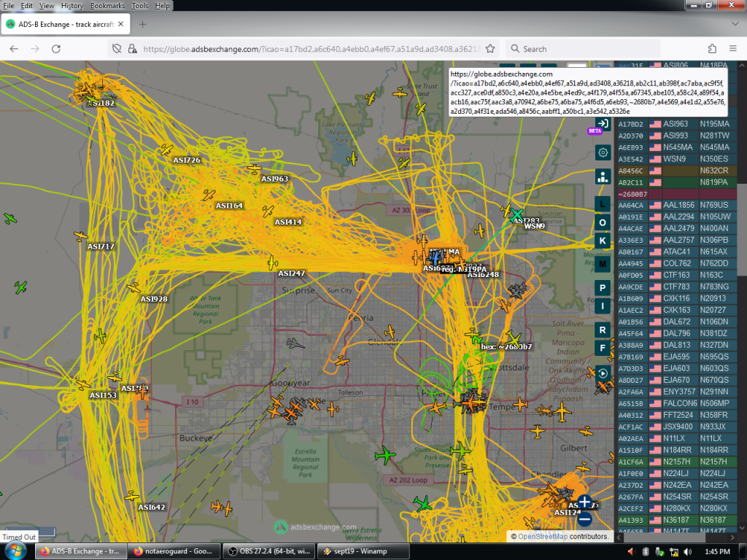Select the DAL672 N106DN table row
This screenshot has height=560, width=747.
[676, 322]
